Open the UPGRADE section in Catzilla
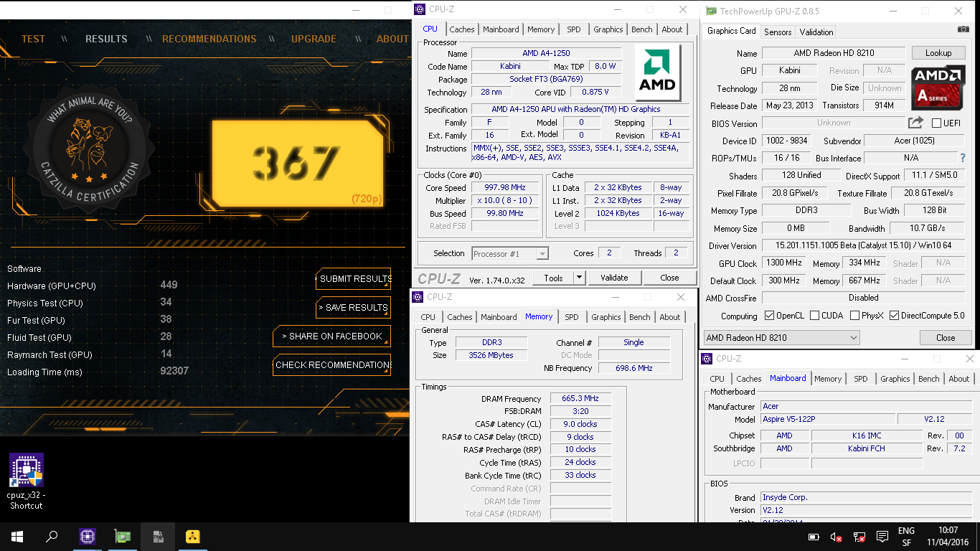 (x=314, y=39)
